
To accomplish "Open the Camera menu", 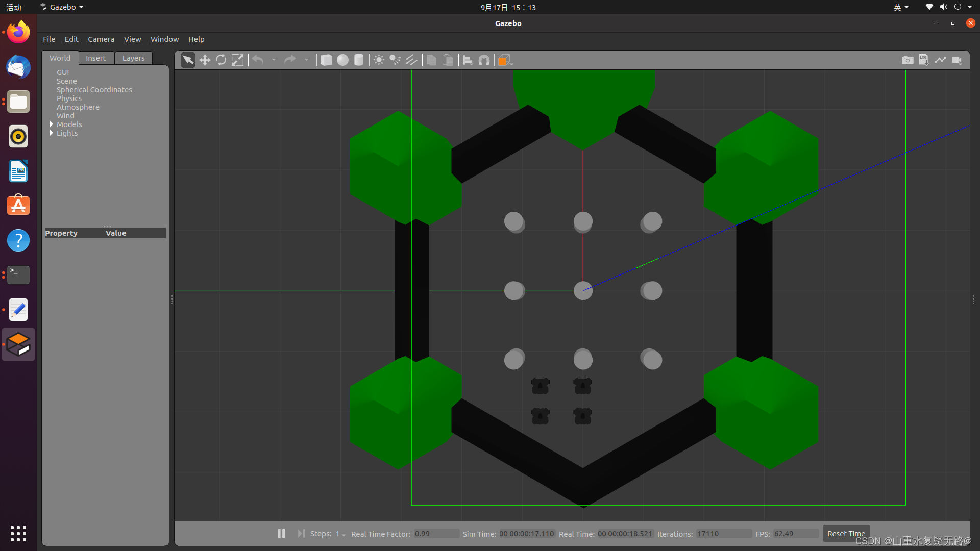I will (x=101, y=39).
